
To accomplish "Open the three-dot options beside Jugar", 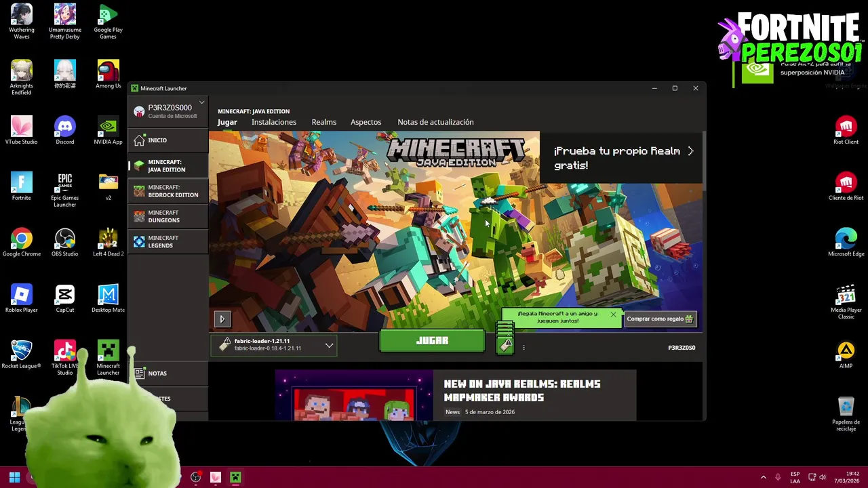I will pos(524,348).
